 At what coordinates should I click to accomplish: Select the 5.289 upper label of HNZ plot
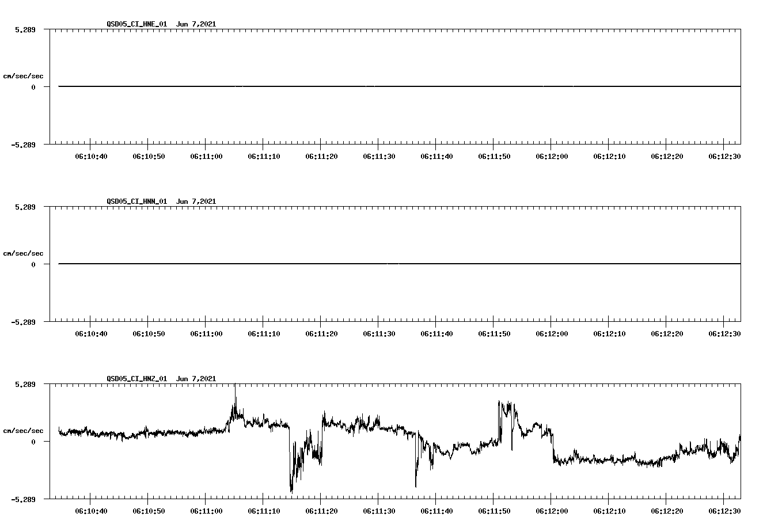pyautogui.click(x=25, y=384)
